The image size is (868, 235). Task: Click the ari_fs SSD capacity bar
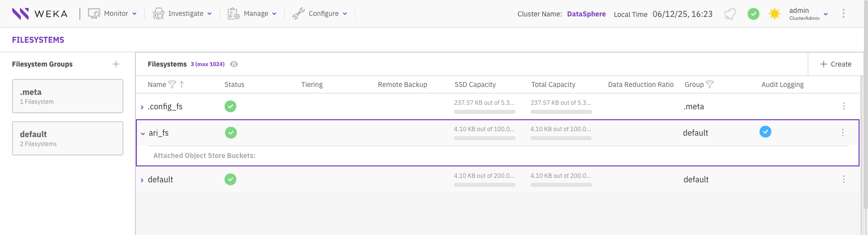click(484, 138)
